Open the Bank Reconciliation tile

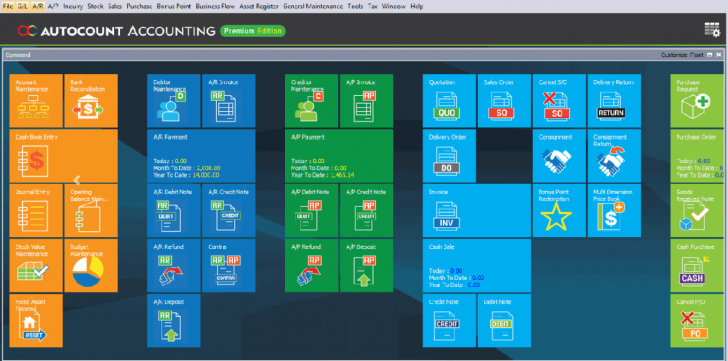91,101
